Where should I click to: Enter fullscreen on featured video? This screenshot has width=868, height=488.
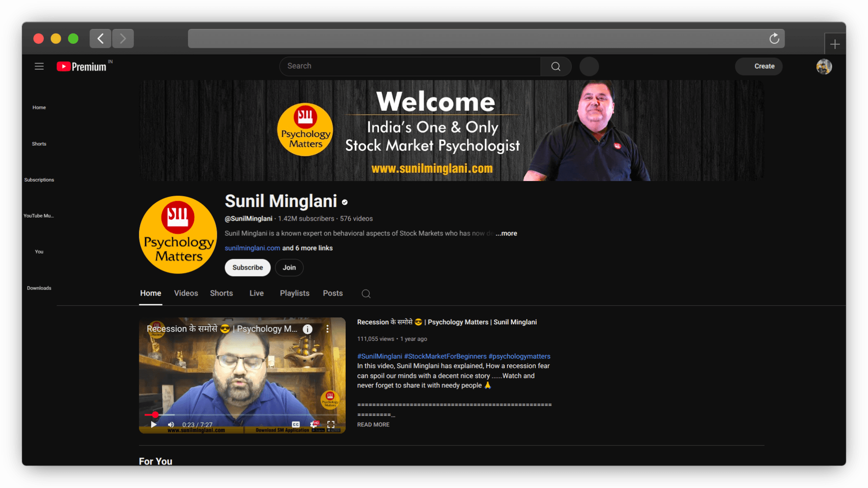pos(331,424)
